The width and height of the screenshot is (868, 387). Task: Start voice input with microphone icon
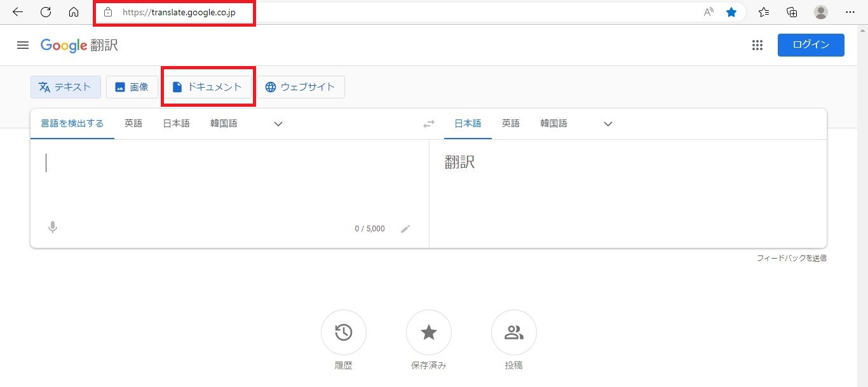53,227
